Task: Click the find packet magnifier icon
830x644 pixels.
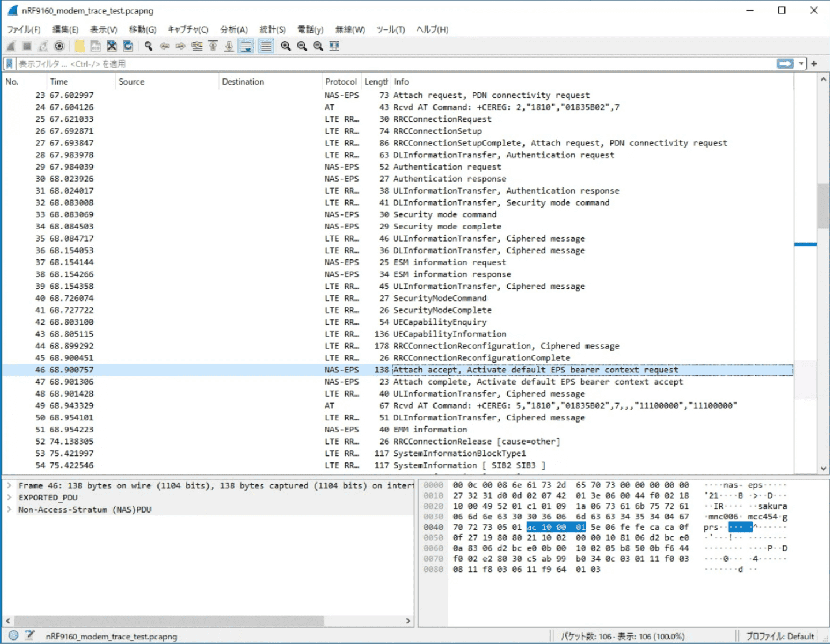Action: pyautogui.click(x=148, y=46)
